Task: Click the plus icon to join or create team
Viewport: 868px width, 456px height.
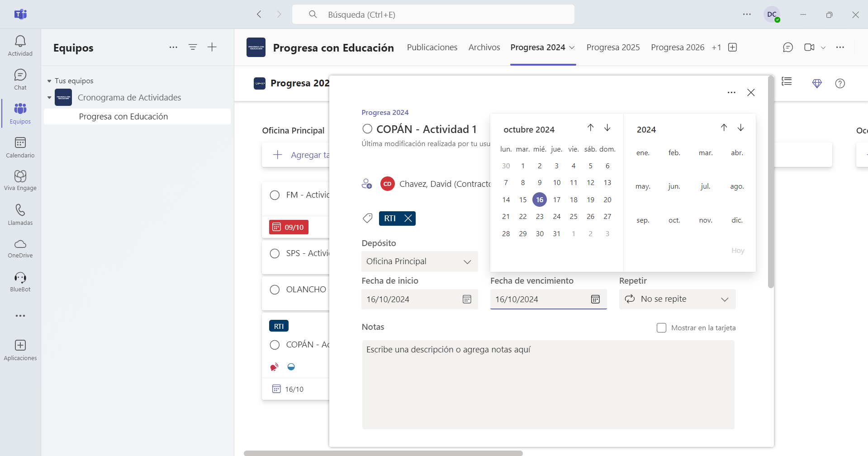Action: [212, 47]
